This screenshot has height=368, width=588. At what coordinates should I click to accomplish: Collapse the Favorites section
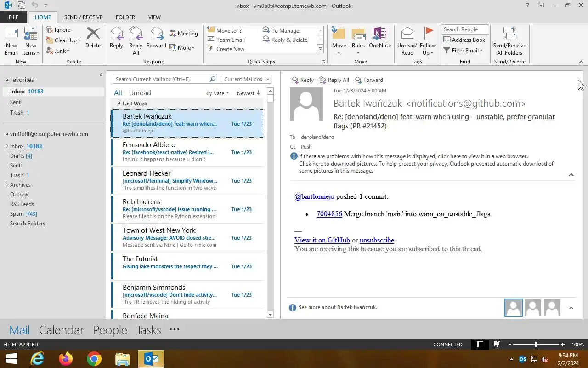[7, 80]
